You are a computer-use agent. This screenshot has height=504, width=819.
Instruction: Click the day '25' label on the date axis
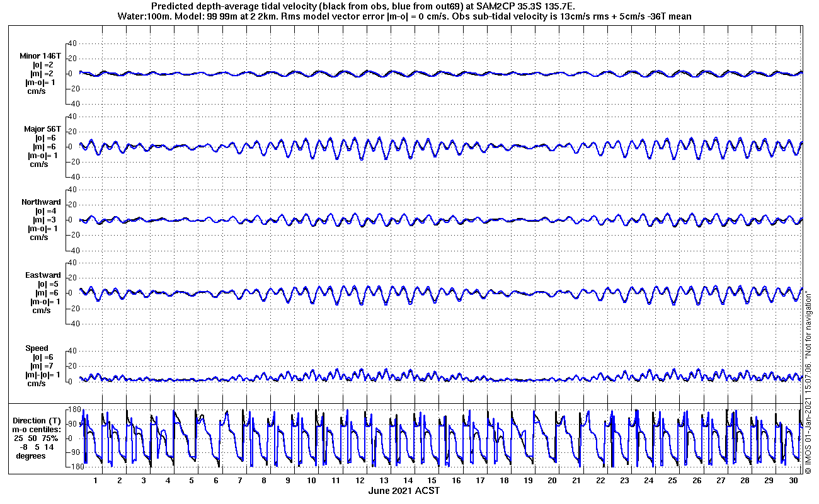click(x=673, y=480)
